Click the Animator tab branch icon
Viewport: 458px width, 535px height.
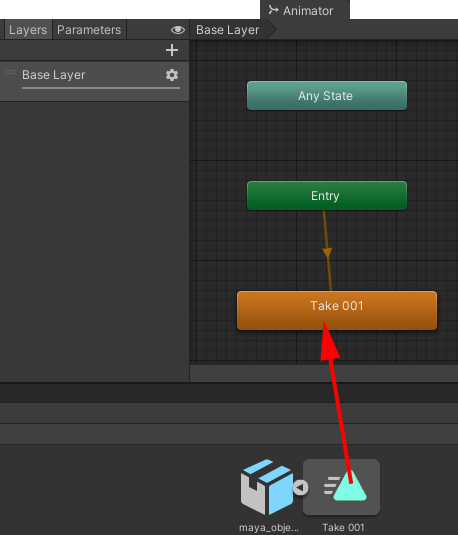click(273, 10)
